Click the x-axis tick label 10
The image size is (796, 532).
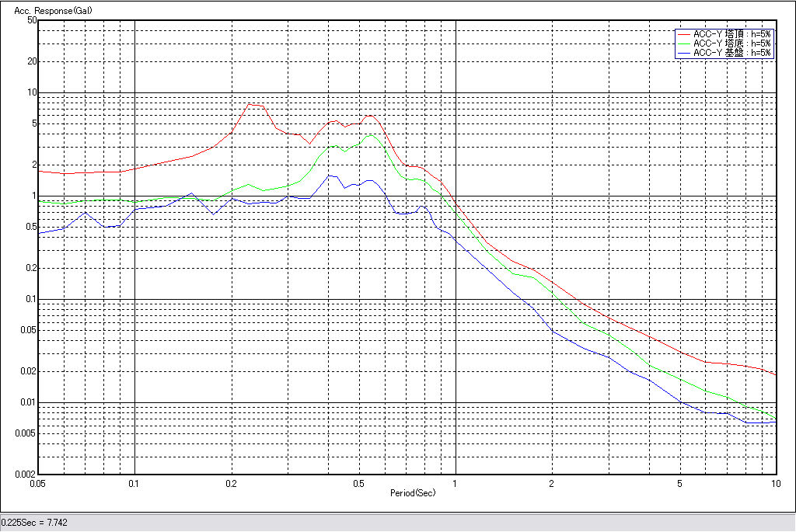(774, 483)
